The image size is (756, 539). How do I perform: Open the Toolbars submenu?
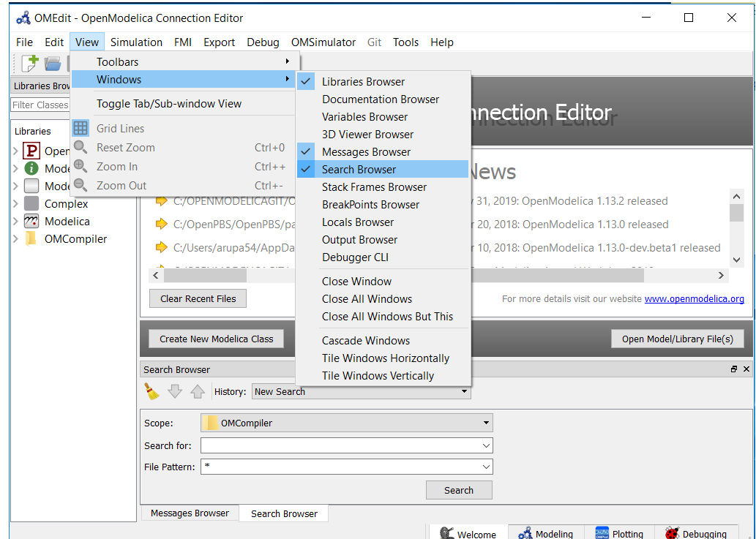(117, 62)
